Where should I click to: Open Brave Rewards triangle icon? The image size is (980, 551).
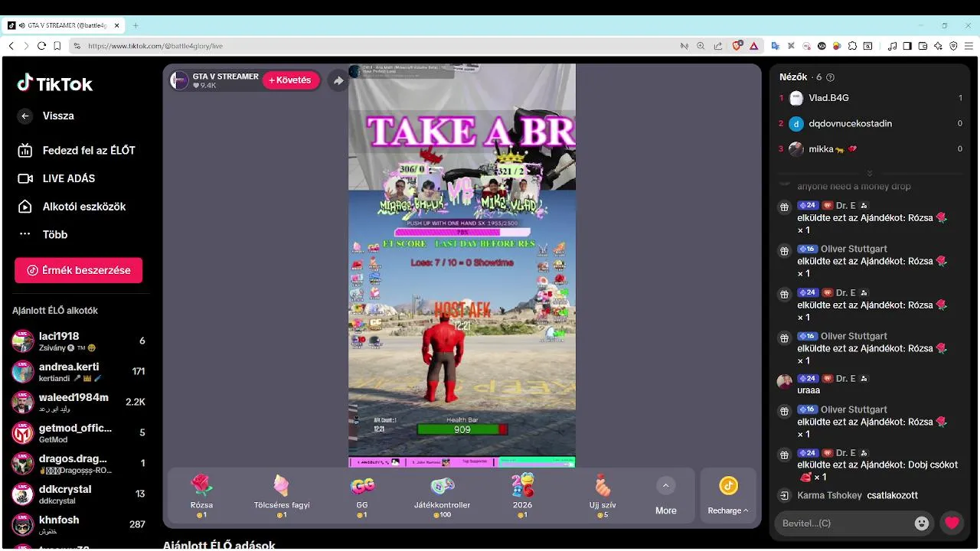[x=753, y=46]
